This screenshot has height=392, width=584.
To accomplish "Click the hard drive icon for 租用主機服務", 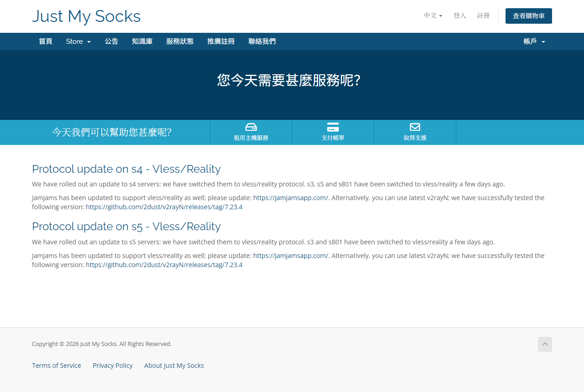I will click(x=251, y=127).
